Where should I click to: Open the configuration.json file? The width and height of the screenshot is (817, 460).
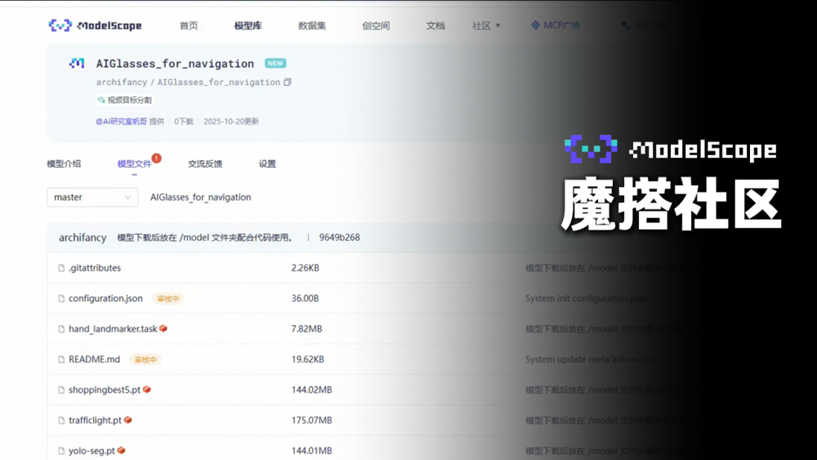coord(105,299)
